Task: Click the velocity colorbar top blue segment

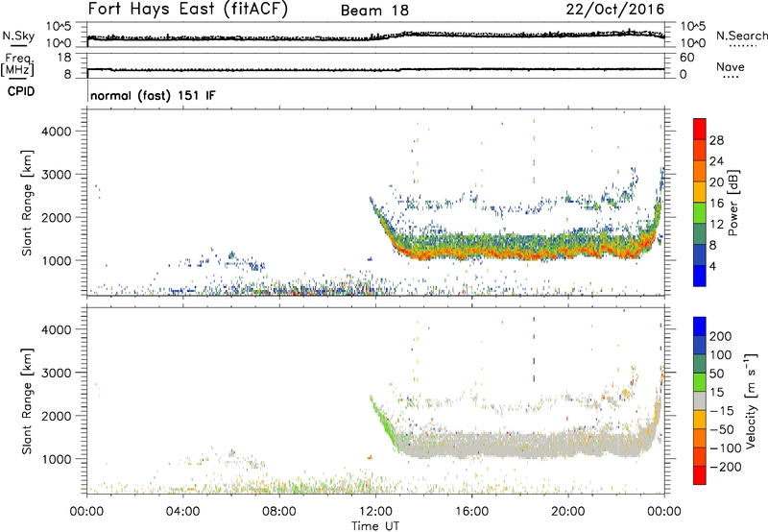Action: click(700, 326)
